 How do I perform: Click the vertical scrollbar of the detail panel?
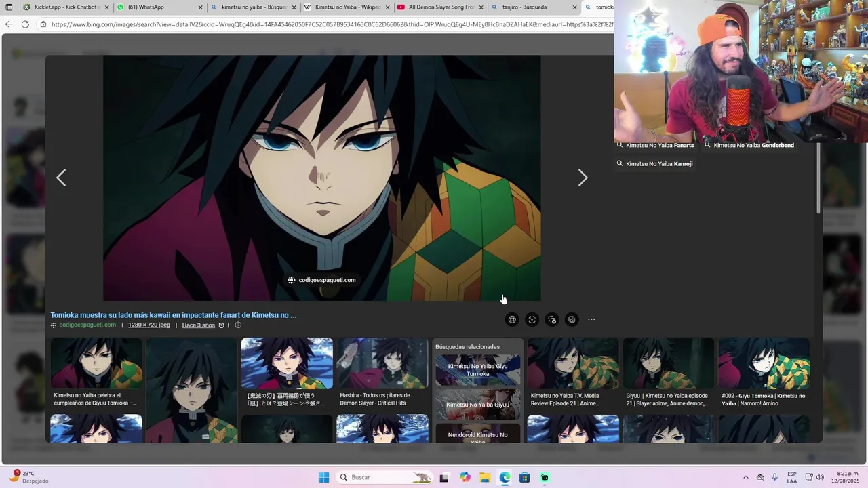point(818,179)
